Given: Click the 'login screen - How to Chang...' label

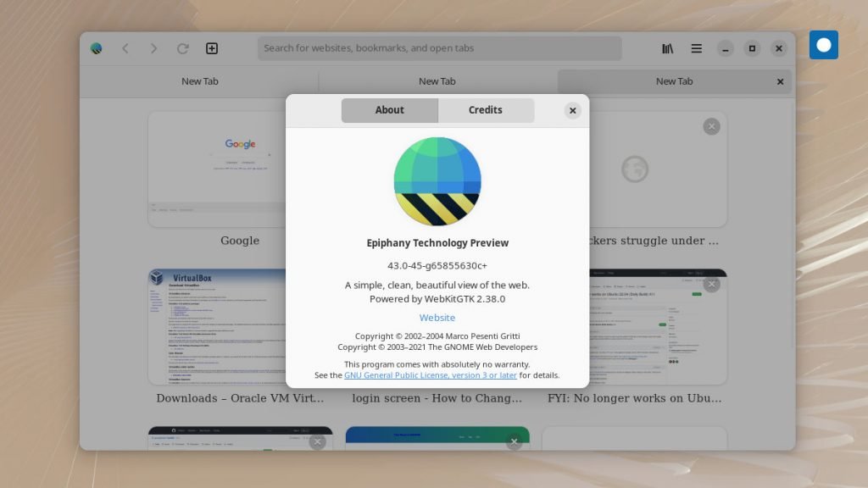Looking at the screenshot, I should (437, 398).
